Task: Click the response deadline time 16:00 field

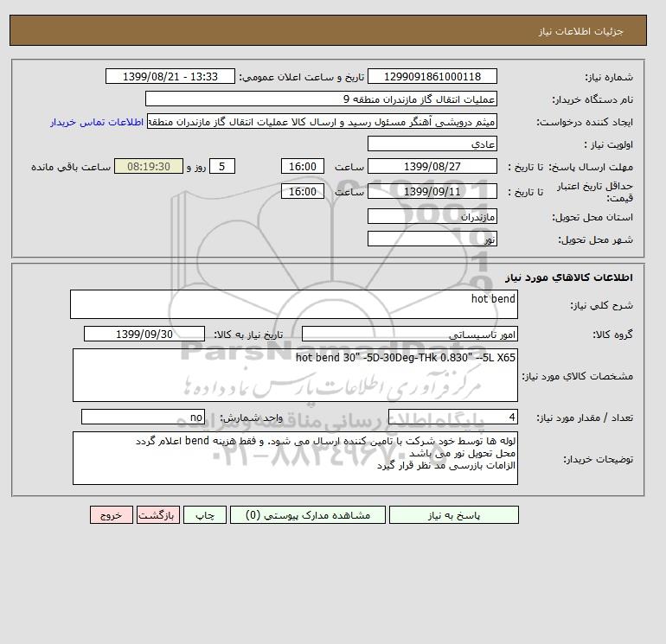Action: pos(303,167)
